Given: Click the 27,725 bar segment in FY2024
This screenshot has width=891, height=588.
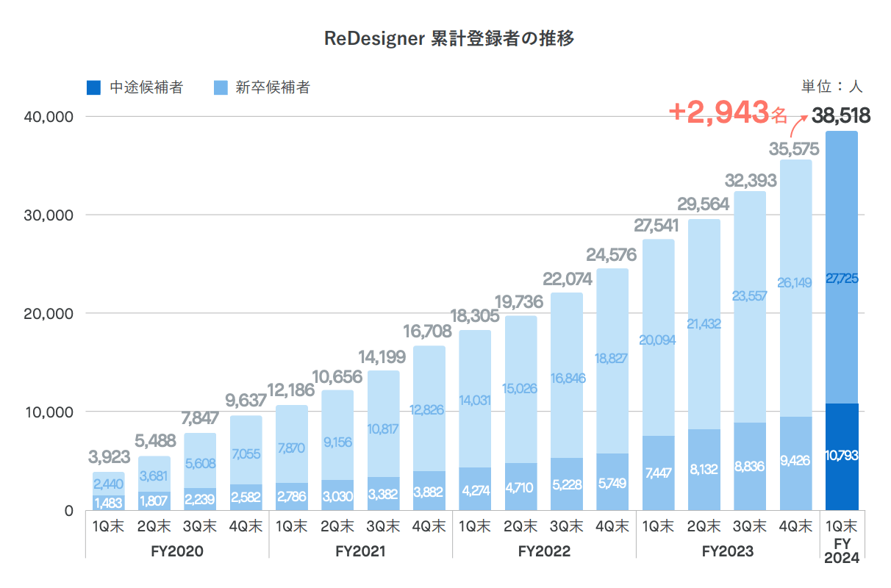Looking at the screenshot, I should (x=842, y=268).
